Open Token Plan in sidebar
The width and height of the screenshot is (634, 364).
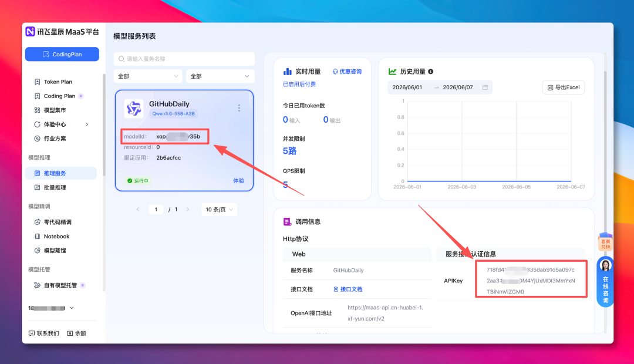pos(58,82)
